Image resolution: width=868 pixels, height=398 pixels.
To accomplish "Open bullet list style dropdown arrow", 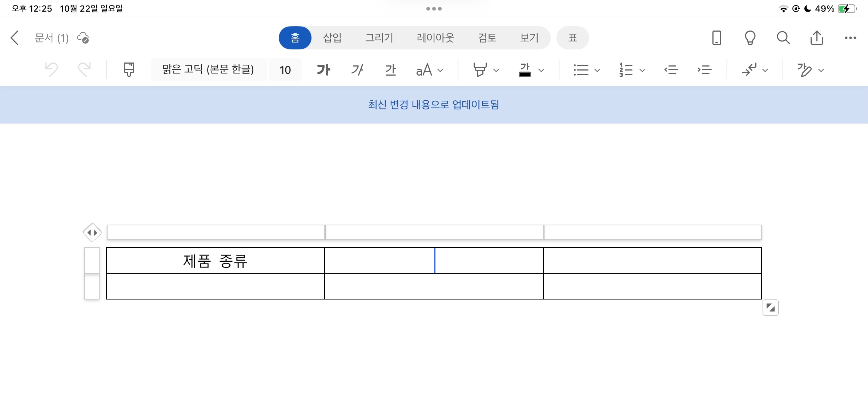I will pos(597,70).
